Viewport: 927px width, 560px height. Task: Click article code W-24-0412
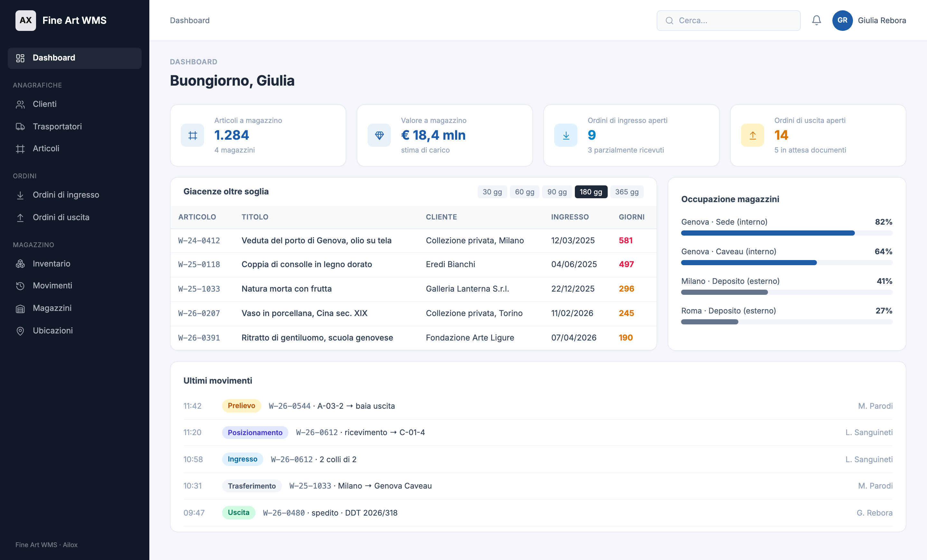coord(199,241)
